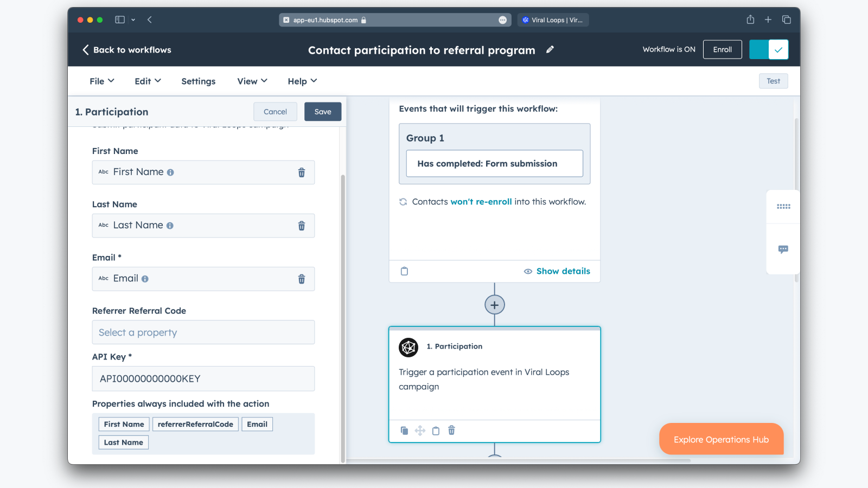868x488 pixels.
Task: Delete the Participation action using trash icon
Action: click(451, 430)
